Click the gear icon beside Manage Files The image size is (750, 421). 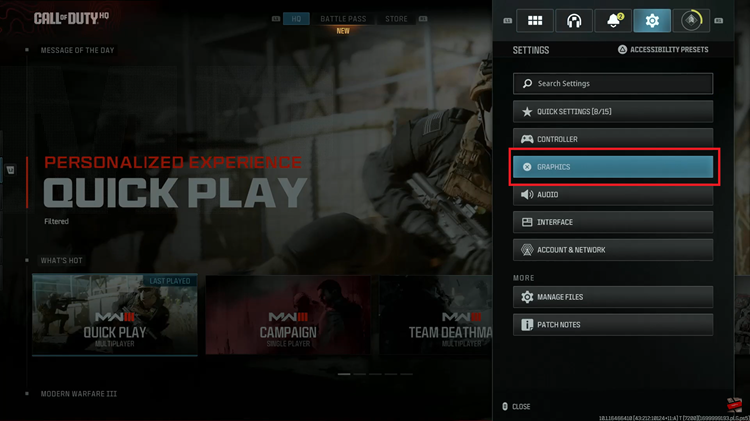click(x=527, y=297)
